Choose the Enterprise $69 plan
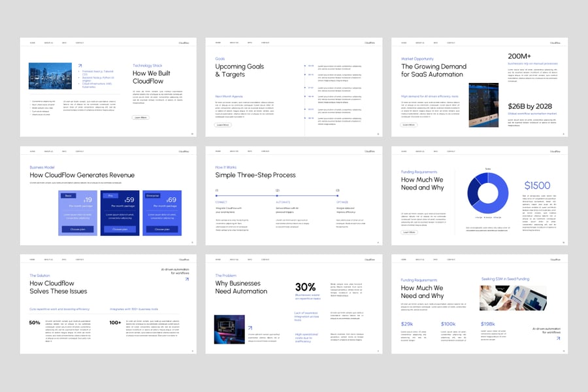Screen dimensions: 588x392 161,229
